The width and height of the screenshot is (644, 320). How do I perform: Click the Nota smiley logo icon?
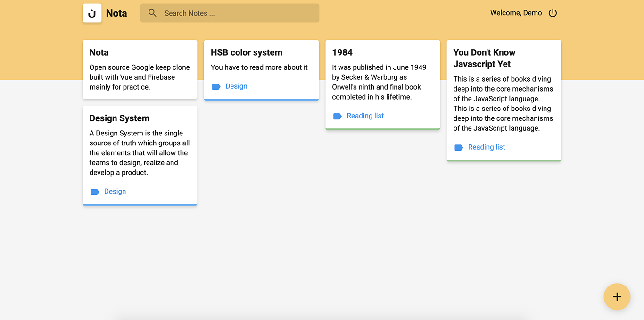click(x=92, y=13)
